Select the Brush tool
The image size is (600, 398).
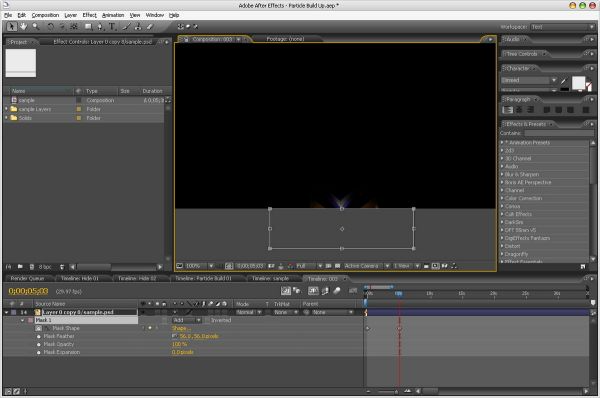[127, 26]
